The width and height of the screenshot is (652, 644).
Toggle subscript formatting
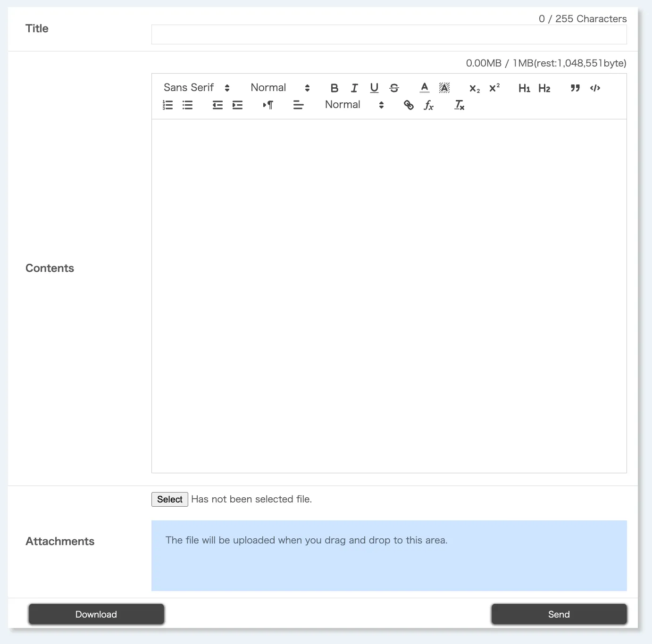tap(475, 88)
